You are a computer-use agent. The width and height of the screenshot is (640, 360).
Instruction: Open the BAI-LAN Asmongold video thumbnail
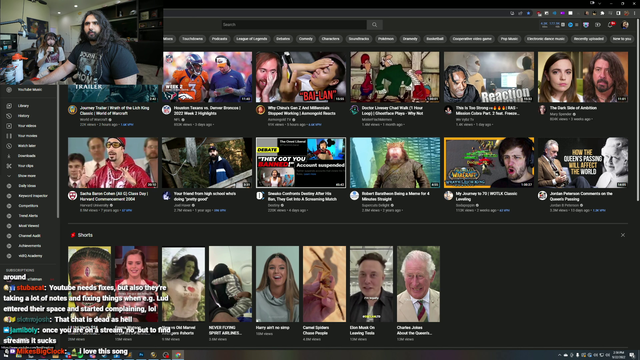[301, 77]
